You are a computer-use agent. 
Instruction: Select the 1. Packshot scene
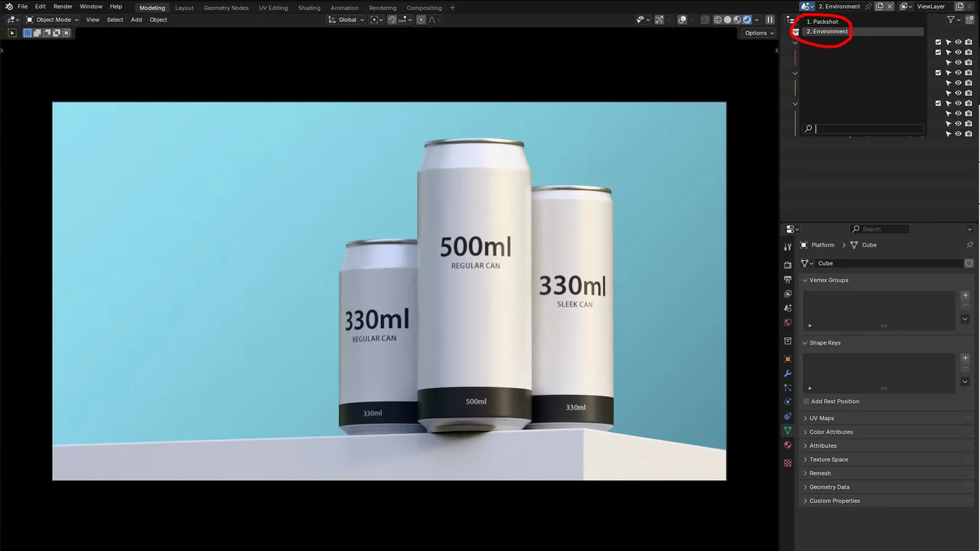point(823,21)
